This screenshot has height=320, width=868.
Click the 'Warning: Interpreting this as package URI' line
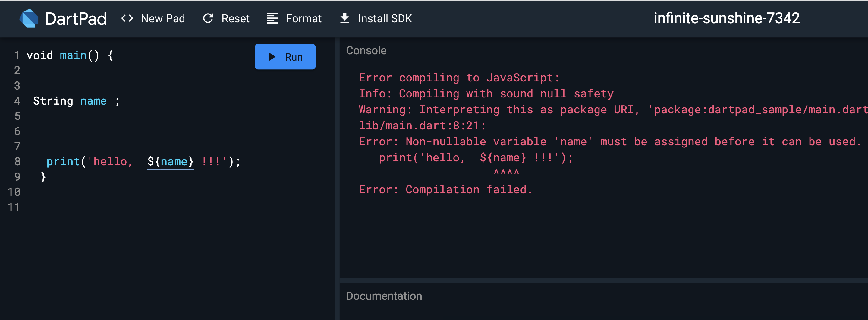coord(613,109)
